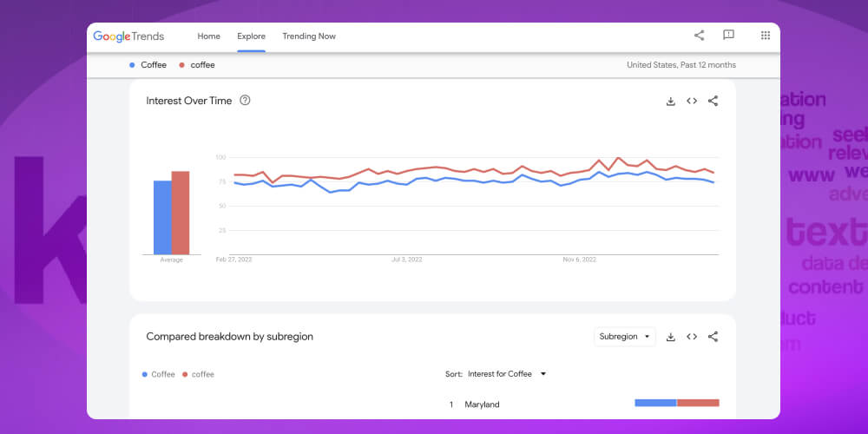The width and height of the screenshot is (868, 434).
Task: Download Interest Over Time CSV
Action: point(670,101)
